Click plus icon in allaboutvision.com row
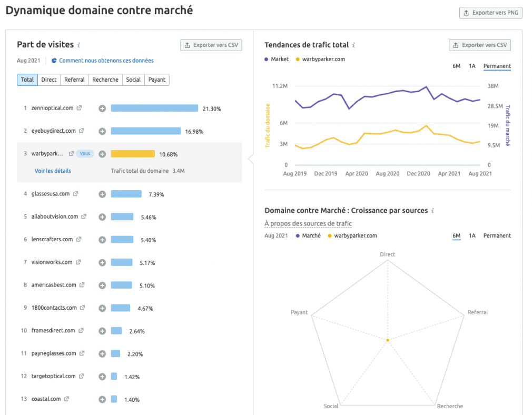The width and height of the screenshot is (532, 415). pos(102,217)
